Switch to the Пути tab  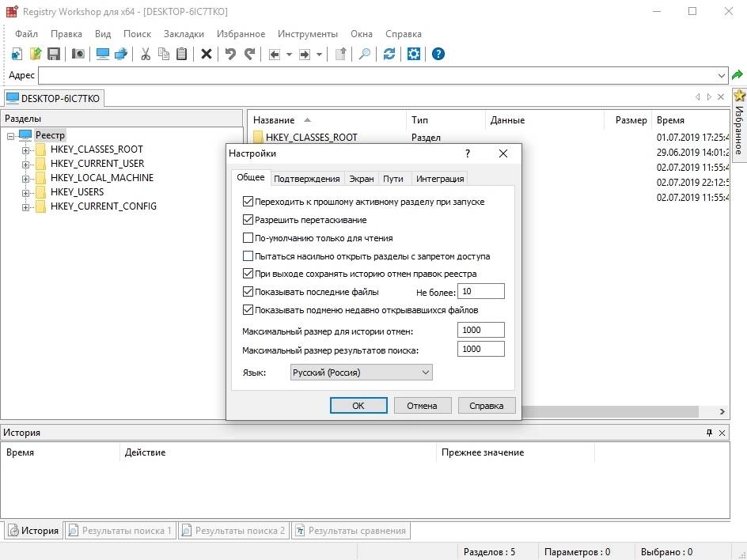point(393,179)
